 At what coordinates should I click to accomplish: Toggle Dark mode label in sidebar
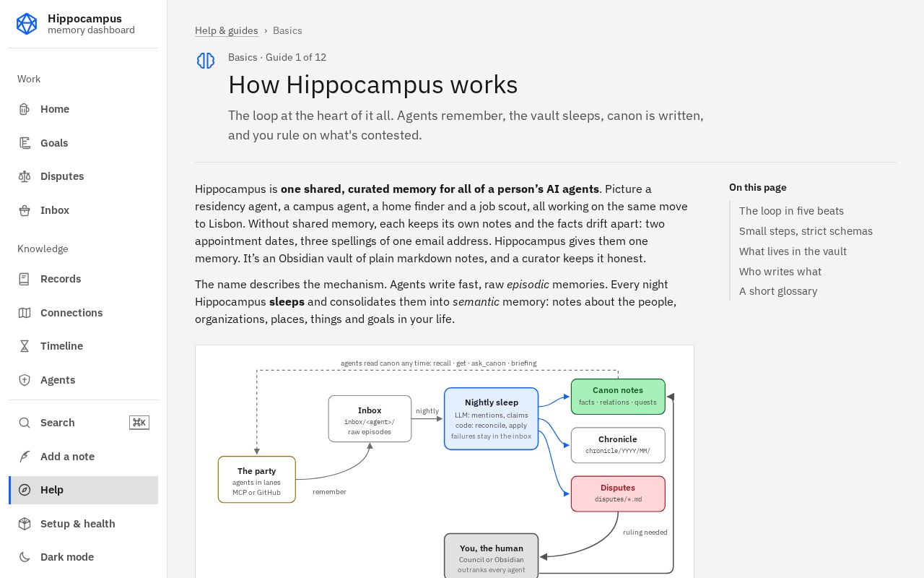point(67,557)
